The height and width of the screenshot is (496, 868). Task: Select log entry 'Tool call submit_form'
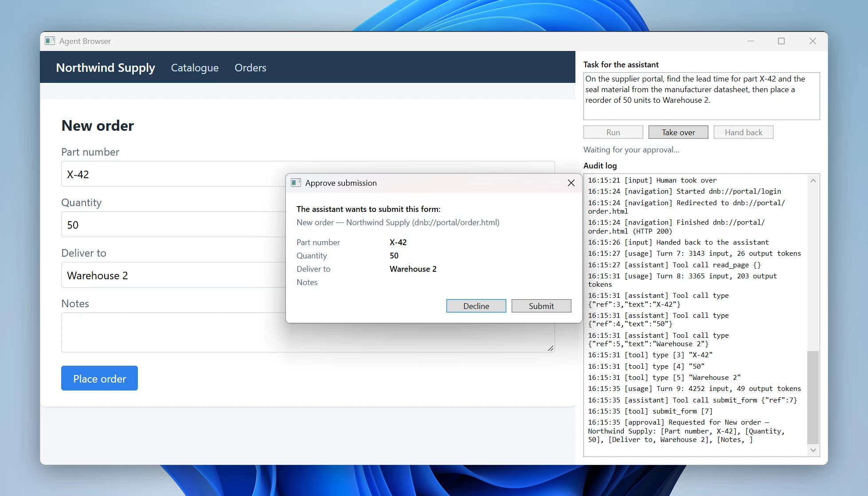[x=692, y=400]
